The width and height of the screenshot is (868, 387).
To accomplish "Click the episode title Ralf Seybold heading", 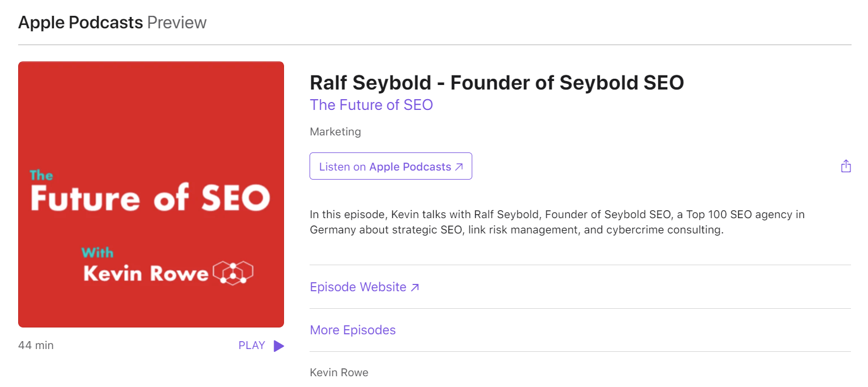I will 497,83.
